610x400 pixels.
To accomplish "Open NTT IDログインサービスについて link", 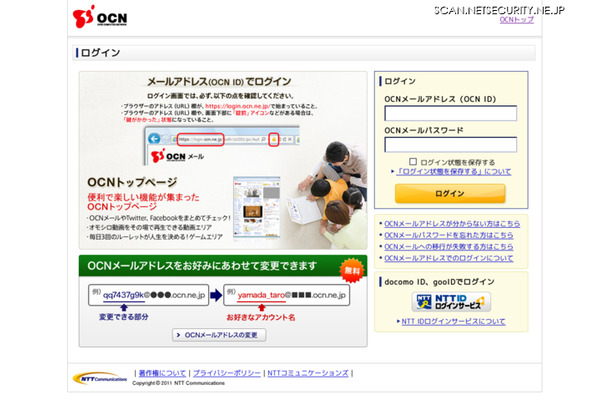I will (453, 321).
